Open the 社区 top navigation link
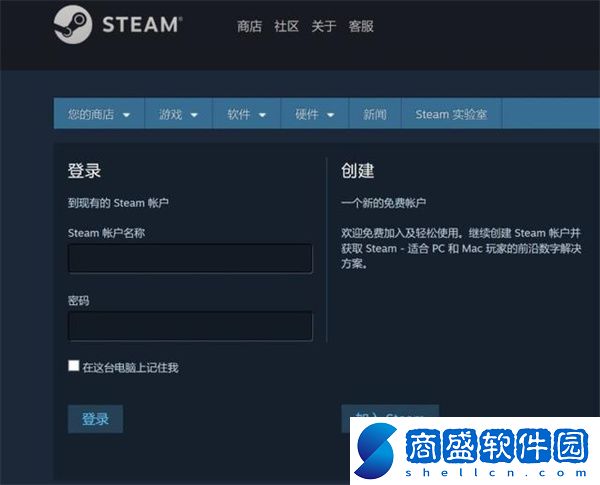Viewport: 600px width, 485px height. [286, 26]
